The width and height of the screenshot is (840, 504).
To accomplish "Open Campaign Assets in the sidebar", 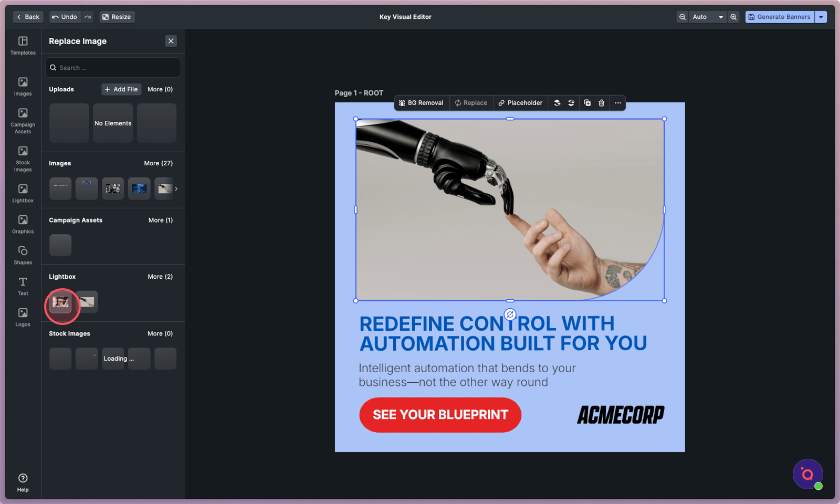I will click(x=23, y=121).
